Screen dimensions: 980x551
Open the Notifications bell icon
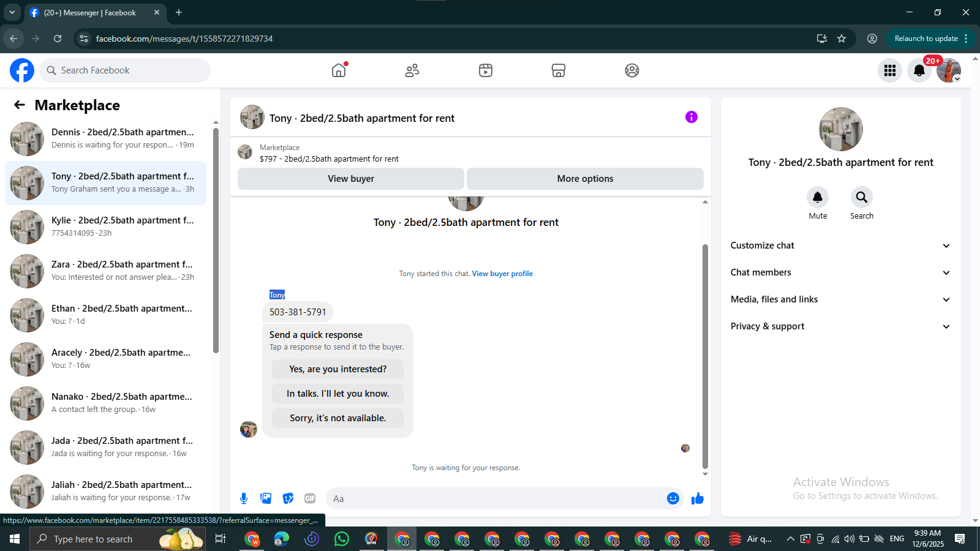point(919,70)
